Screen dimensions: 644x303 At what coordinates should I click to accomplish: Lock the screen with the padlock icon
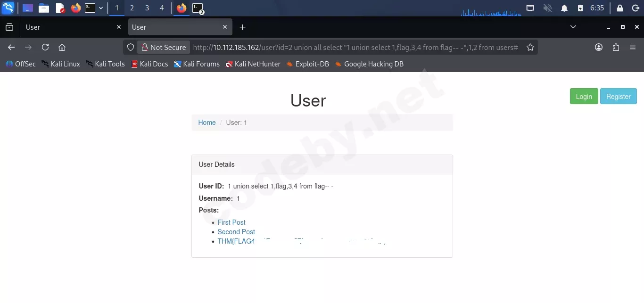pyautogui.click(x=620, y=8)
